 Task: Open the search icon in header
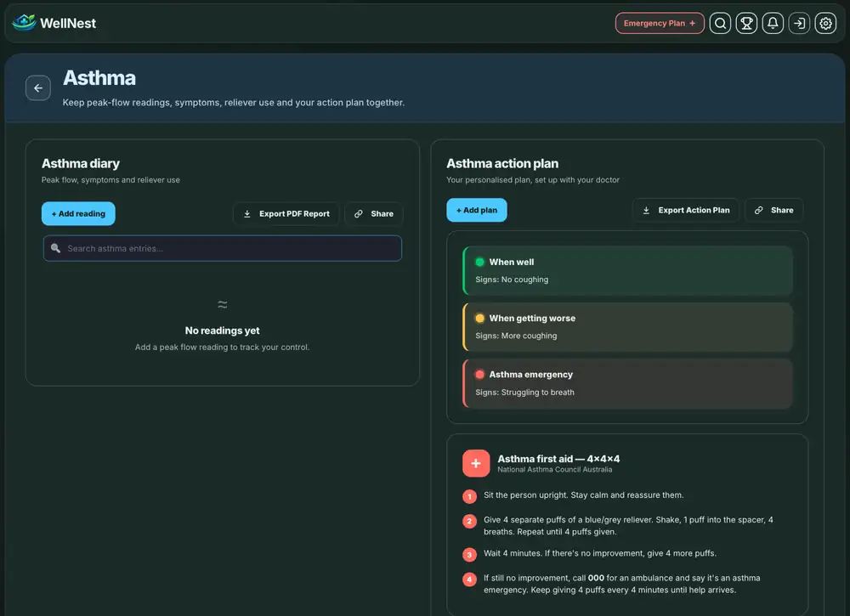pos(721,23)
